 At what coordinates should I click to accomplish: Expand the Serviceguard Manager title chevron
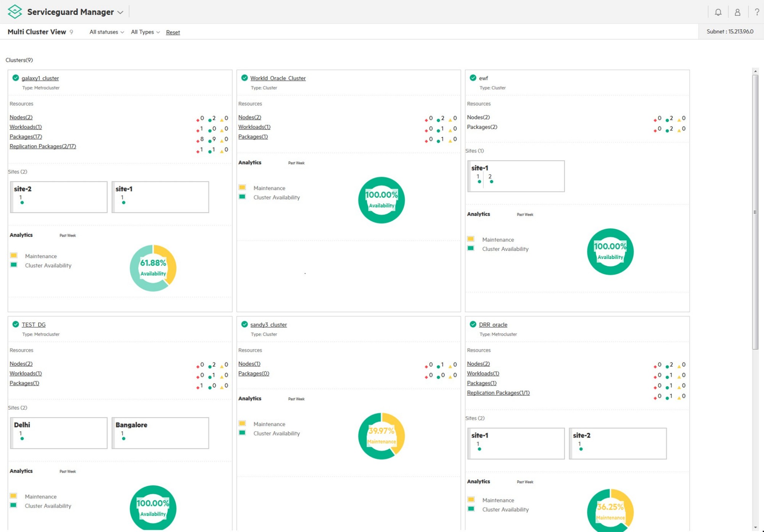(120, 12)
